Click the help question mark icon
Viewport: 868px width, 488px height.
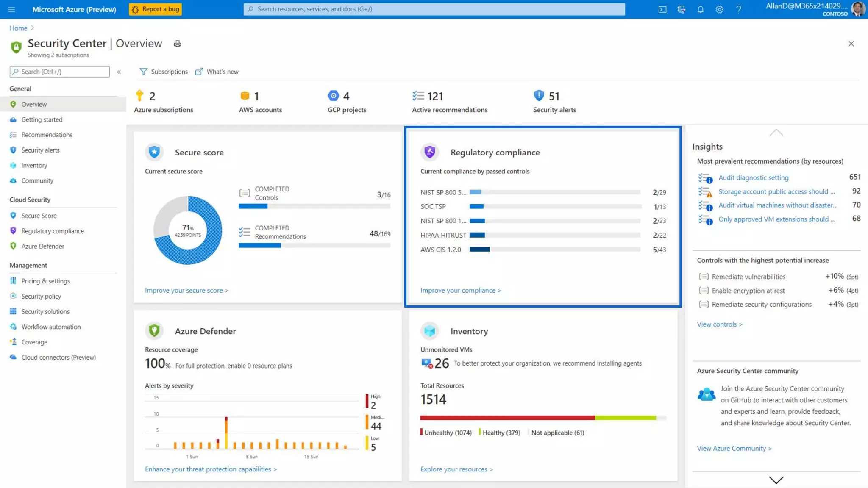click(738, 9)
